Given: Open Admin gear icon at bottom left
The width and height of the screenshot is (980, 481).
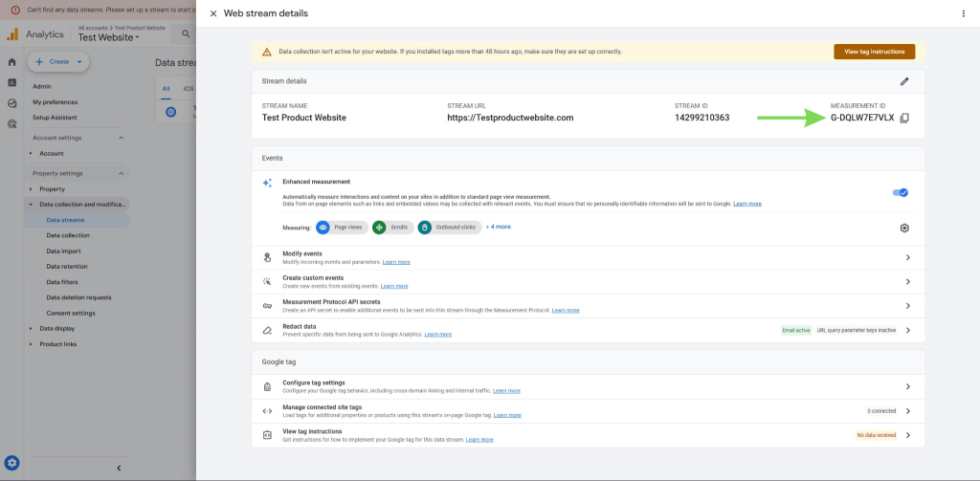Looking at the screenshot, I should [11, 463].
